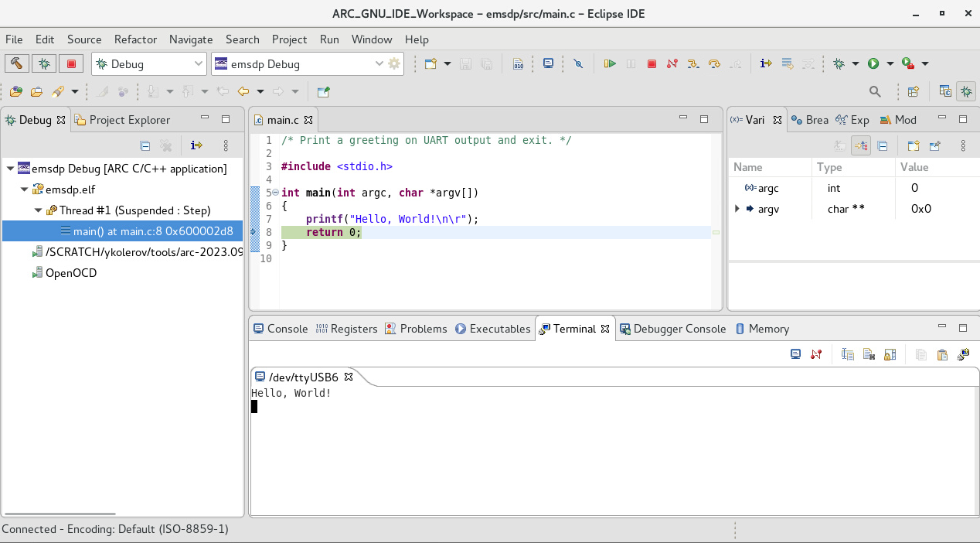Select the Step Over icon
The image size is (980, 543).
coord(714,63)
